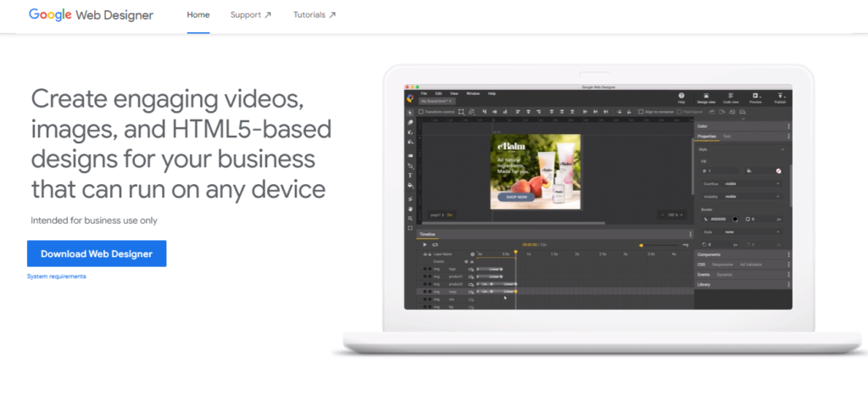Screen dimensions: 868x407
Task: Collapse the Style section chevron
Action: point(782,149)
